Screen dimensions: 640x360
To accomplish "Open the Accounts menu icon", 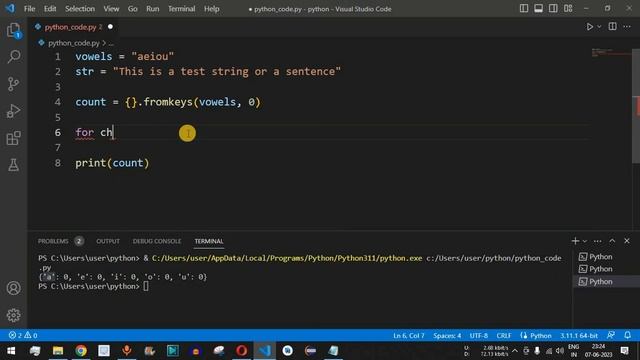I will (x=13, y=288).
